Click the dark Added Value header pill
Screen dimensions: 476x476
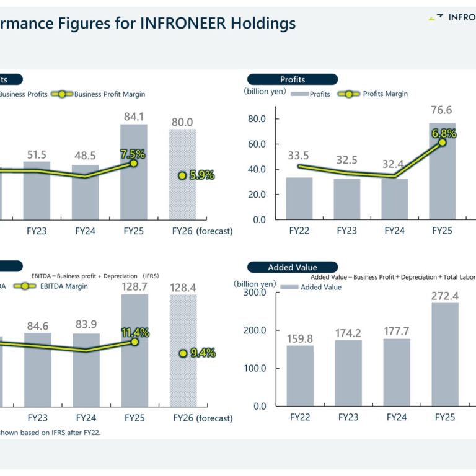click(x=293, y=267)
